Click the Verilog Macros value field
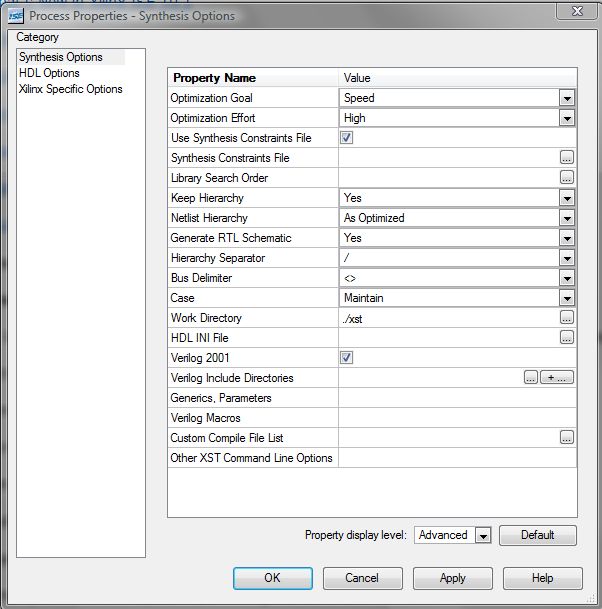 point(458,418)
